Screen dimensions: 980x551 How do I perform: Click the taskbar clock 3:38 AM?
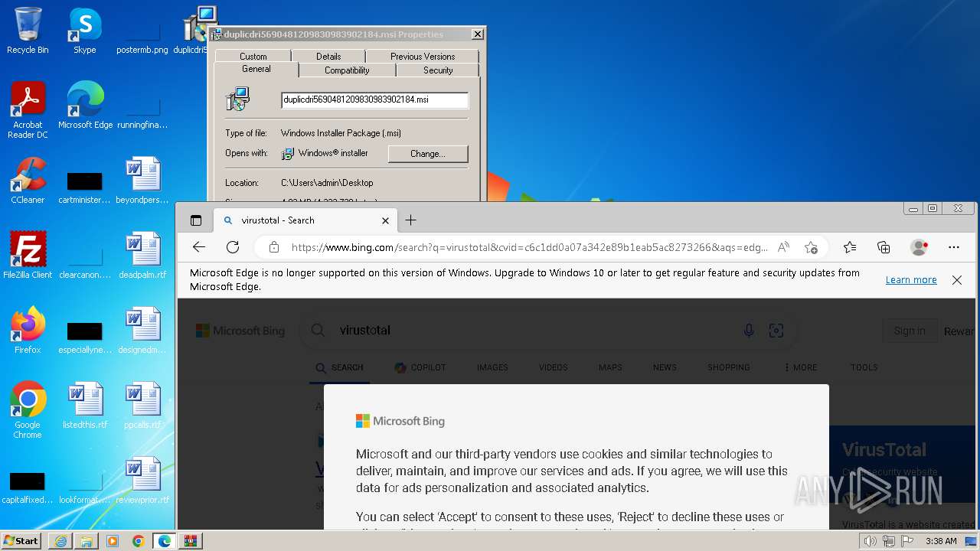click(940, 541)
